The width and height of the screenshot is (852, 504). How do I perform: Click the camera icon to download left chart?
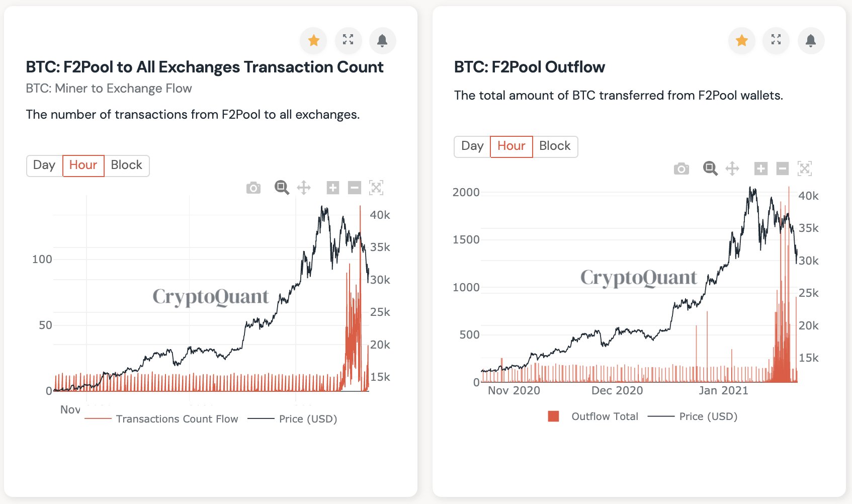point(253,187)
